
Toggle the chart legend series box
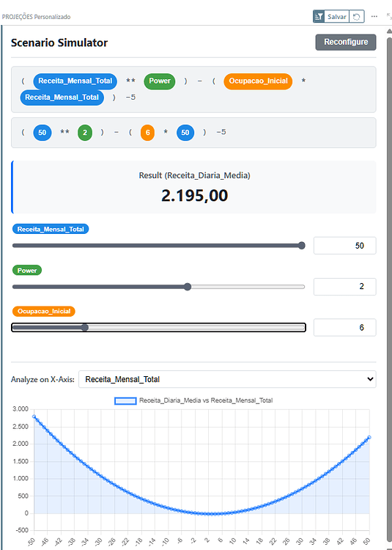click(125, 400)
